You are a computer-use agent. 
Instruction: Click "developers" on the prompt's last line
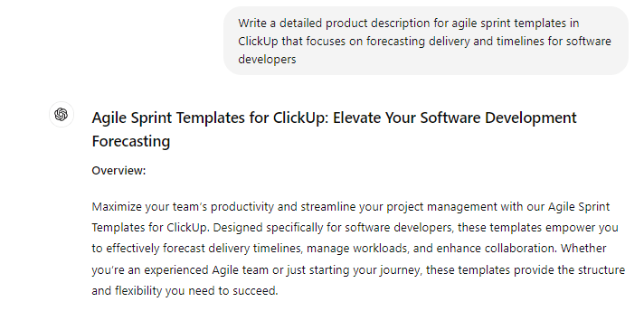click(x=267, y=60)
